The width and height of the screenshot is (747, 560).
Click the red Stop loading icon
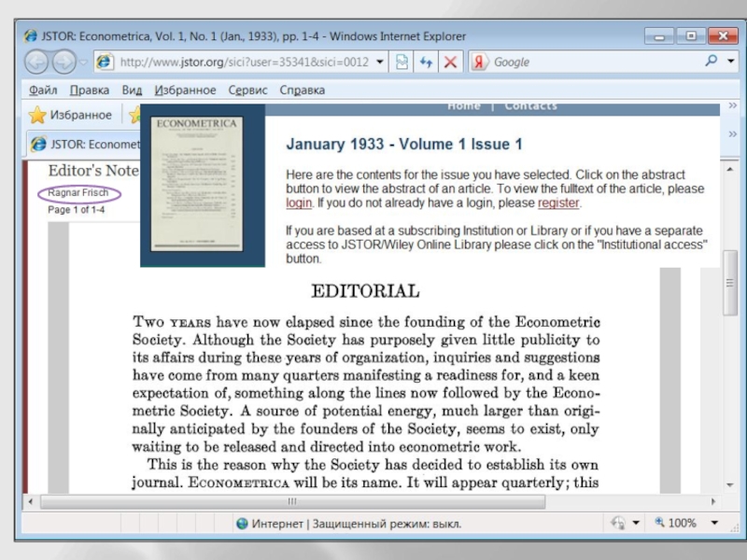pos(450,63)
